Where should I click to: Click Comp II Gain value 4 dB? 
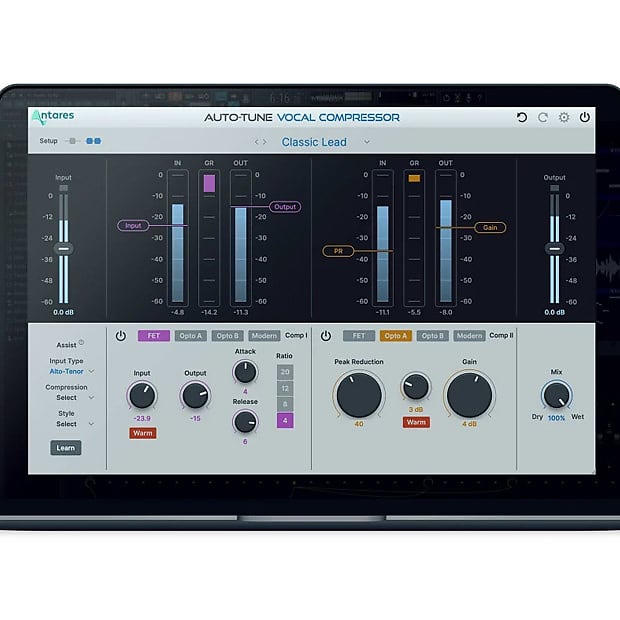(x=469, y=424)
